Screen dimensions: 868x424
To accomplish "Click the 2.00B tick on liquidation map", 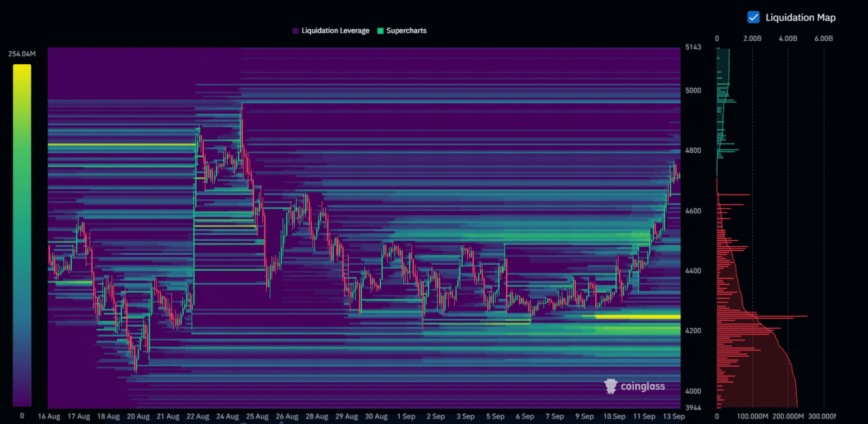I will [x=752, y=39].
